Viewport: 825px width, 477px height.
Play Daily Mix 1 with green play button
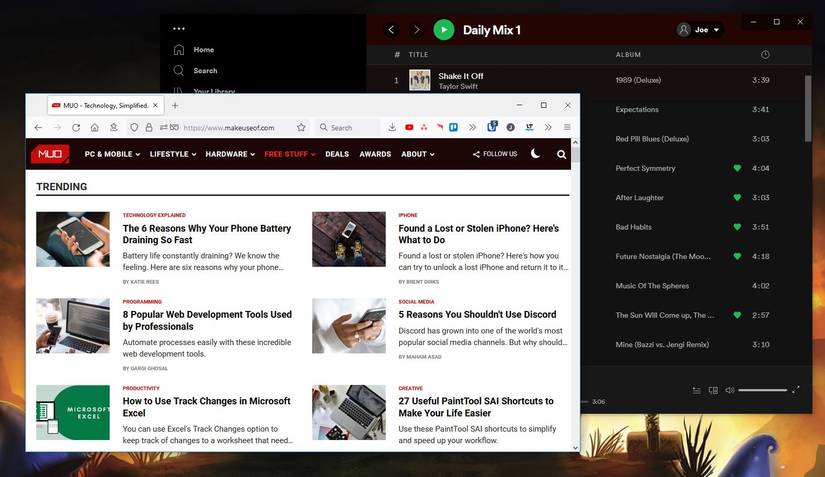pos(444,30)
